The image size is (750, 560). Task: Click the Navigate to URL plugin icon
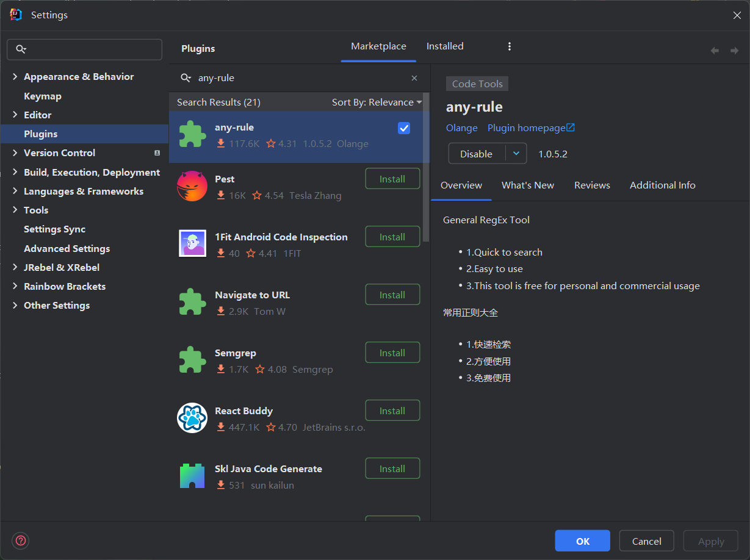[x=192, y=302]
